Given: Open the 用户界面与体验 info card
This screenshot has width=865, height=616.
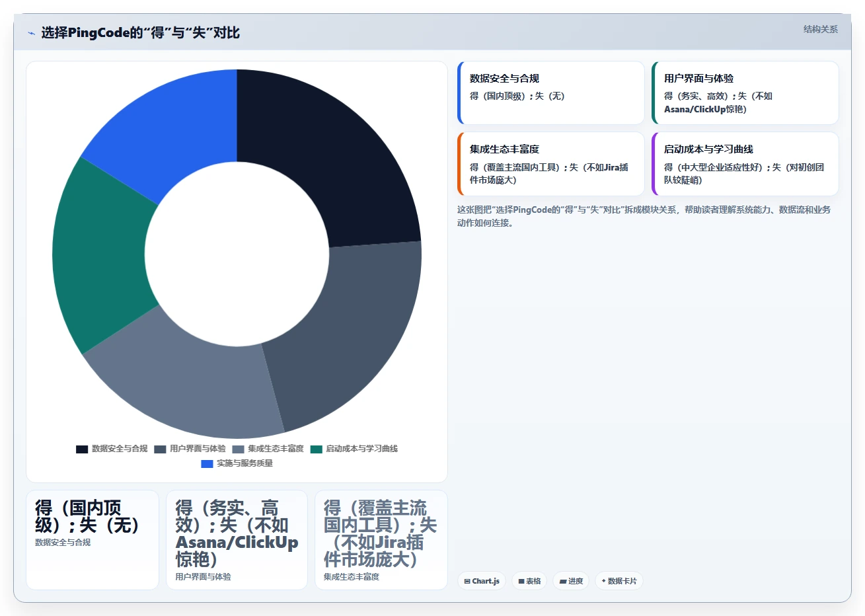Looking at the screenshot, I should click(745, 93).
